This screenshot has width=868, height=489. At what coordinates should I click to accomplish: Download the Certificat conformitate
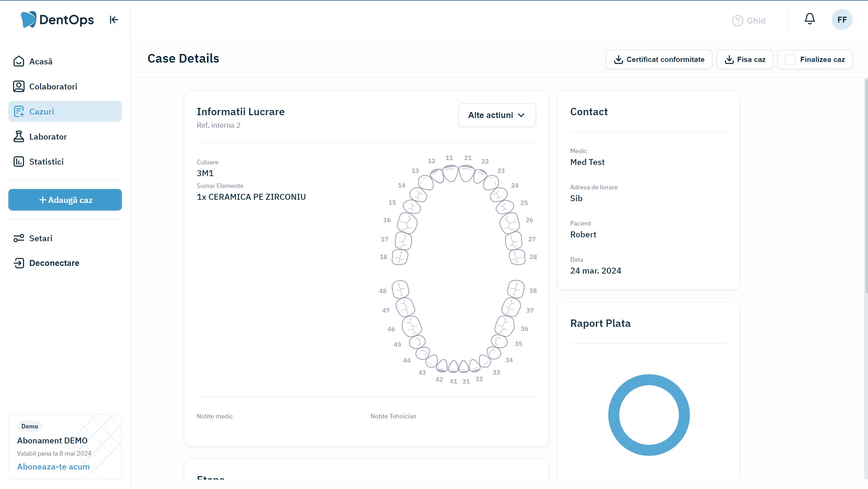[659, 60]
